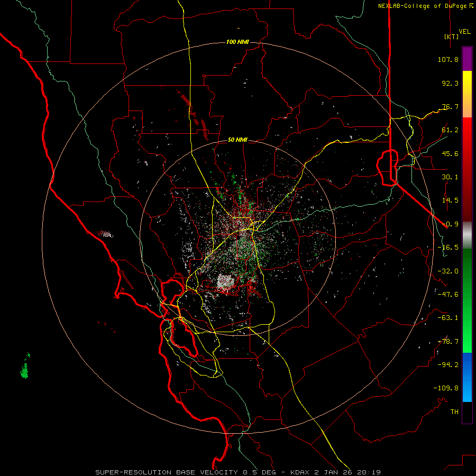The width and height of the screenshot is (476, 476).
Task: Click the NEXLAB-College of DuPage label
Action: coord(423,6)
